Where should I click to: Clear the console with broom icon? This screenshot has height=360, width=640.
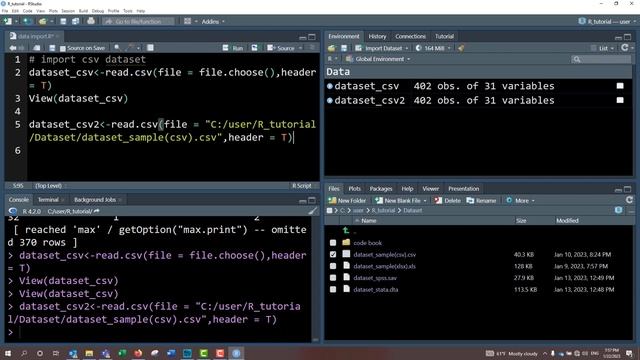tap(312, 211)
